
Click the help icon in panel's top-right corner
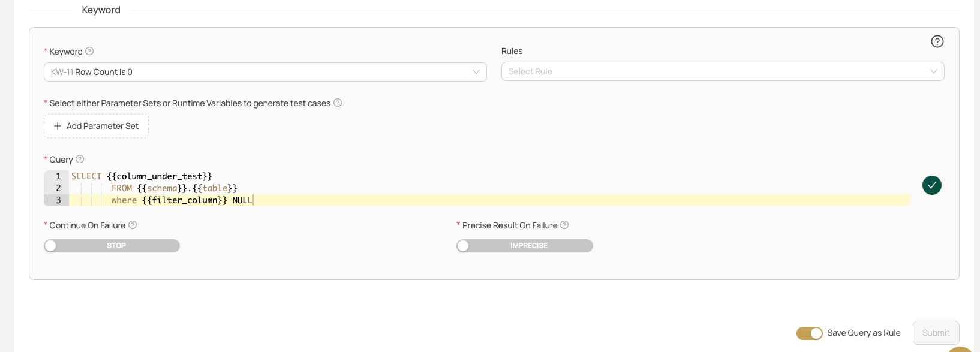[937, 41]
